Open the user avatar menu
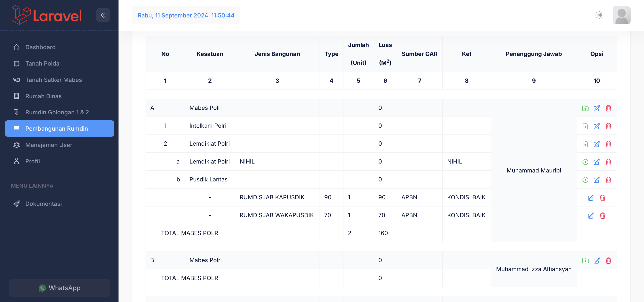The width and height of the screenshot is (644, 302). [621, 15]
